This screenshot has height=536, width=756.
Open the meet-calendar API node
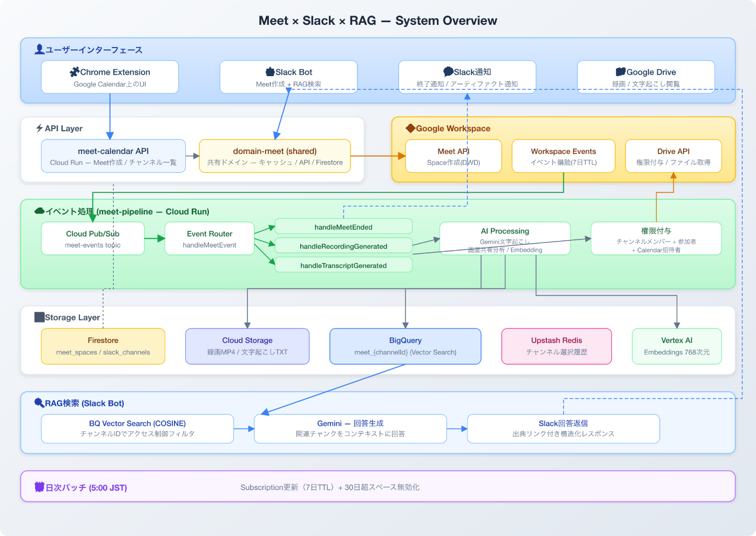113,156
